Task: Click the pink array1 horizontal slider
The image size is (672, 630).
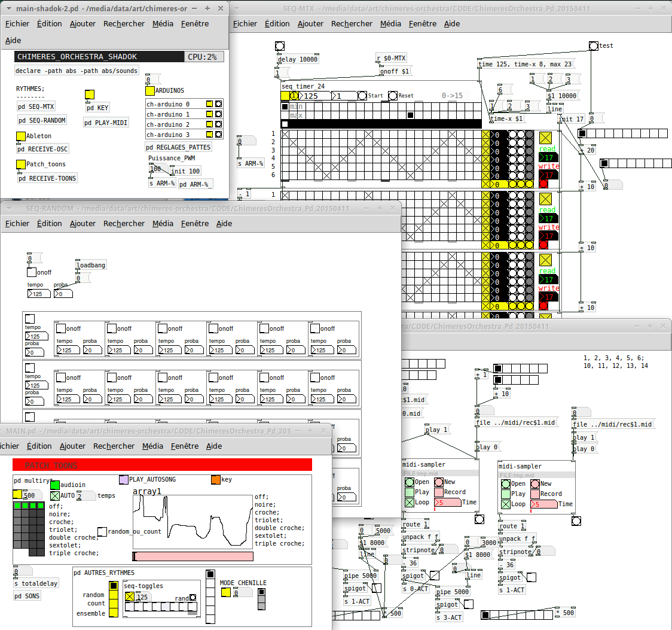Action: click(193, 556)
